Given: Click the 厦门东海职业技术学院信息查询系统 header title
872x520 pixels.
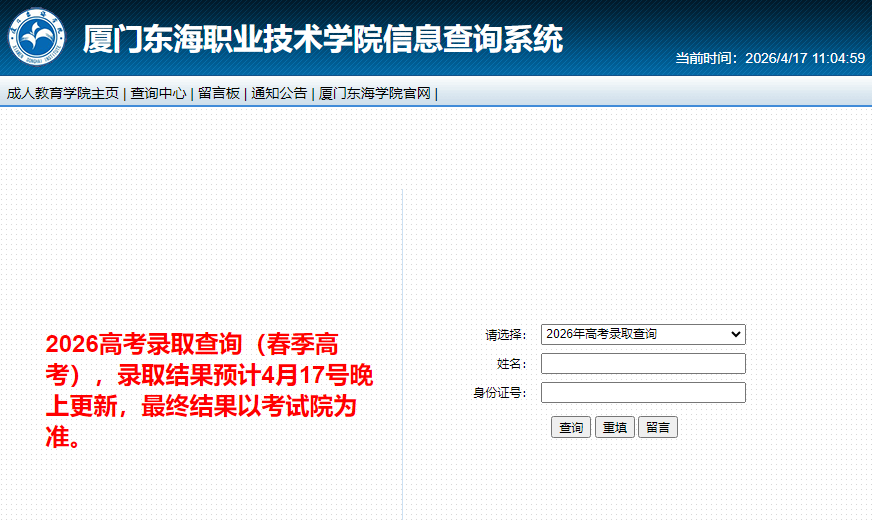Looking at the screenshot, I should point(322,39).
